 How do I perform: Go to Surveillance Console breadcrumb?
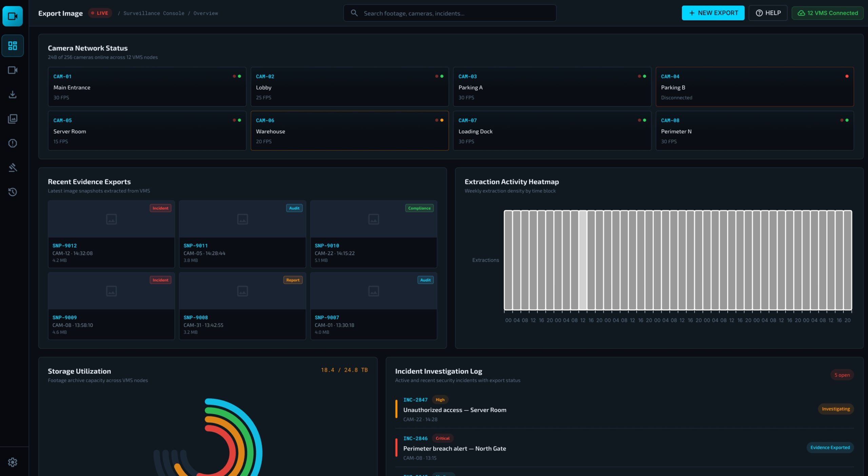154,13
